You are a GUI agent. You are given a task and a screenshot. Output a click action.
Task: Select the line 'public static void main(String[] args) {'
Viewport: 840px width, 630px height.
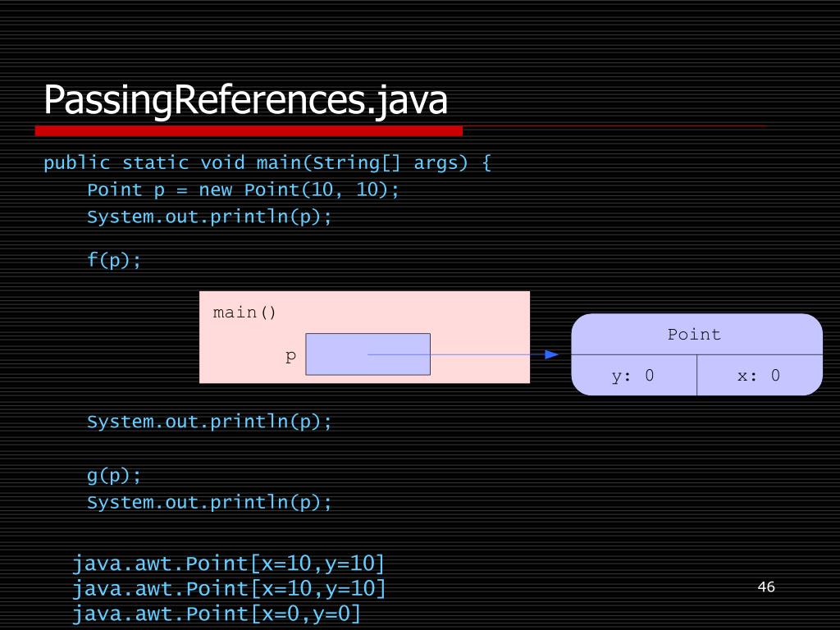pyautogui.click(x=267, y=163)
